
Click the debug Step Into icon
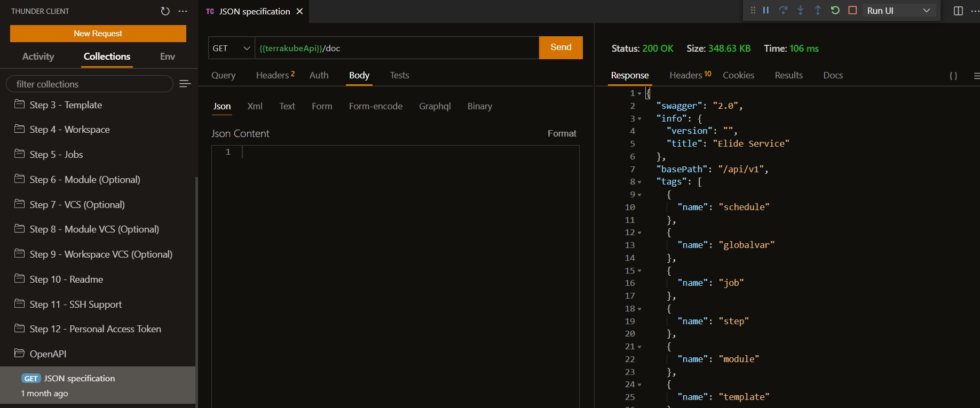click(x=801, y=10)
